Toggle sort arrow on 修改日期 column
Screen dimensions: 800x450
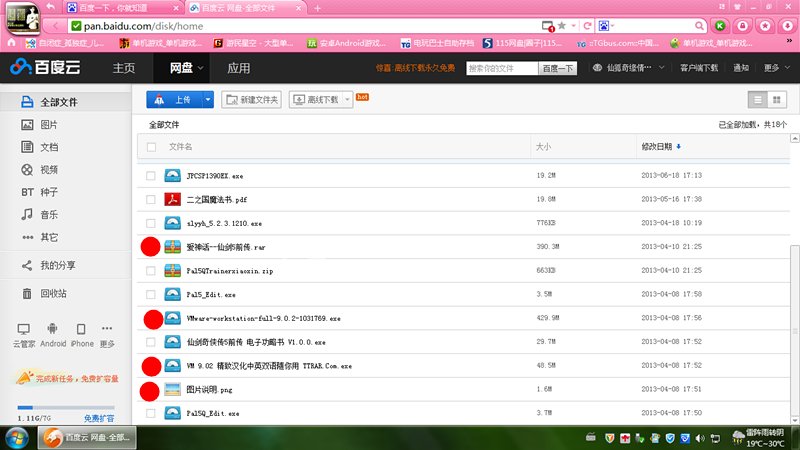679,147
